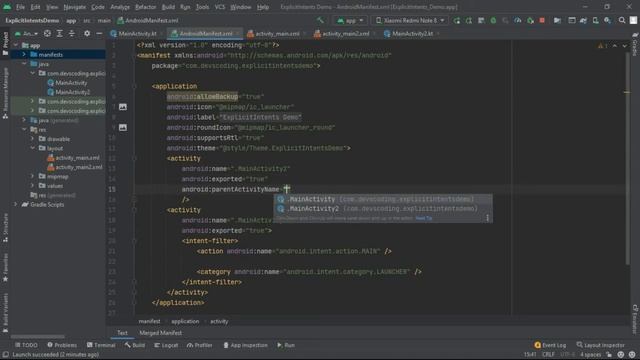640x360 pixels.
Task: Click the Apply Changes and Restart Activity icon
Action: 469,20
